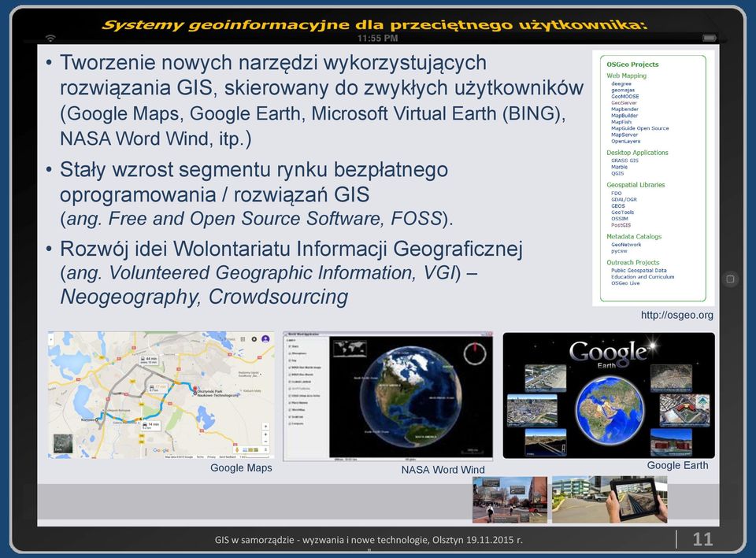The image size is (756, 558).
Task: Tap the battery indicator icon
Action: pyautogui.click(x=710, y=38)
